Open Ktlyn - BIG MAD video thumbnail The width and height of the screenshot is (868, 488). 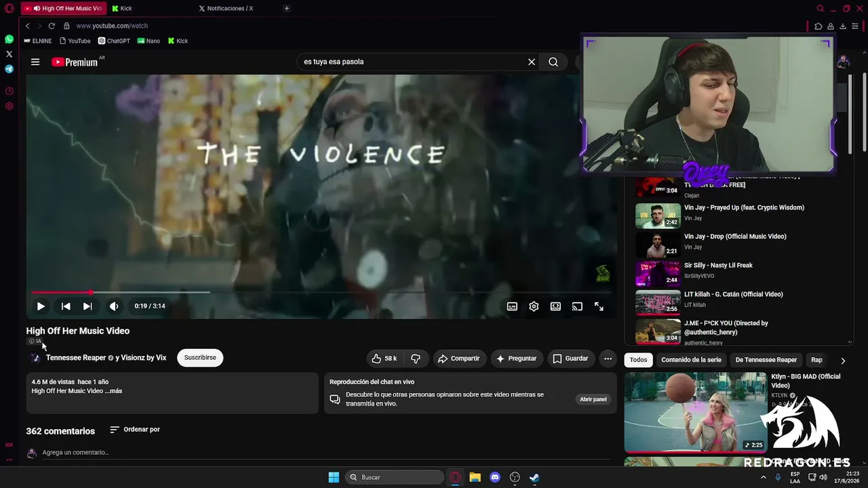pos(695,412)
